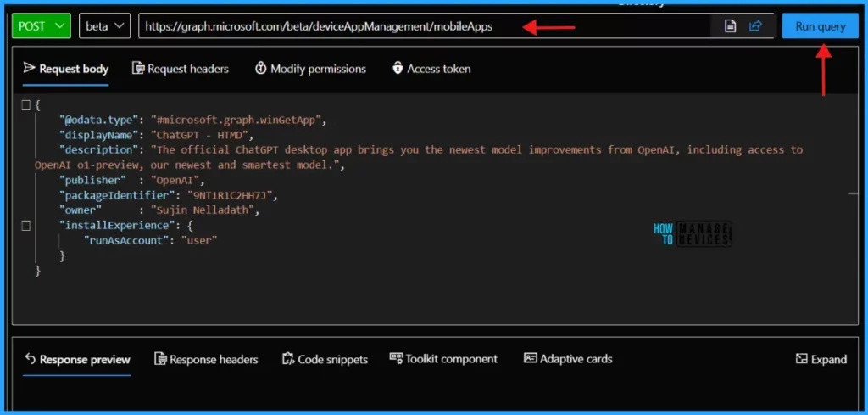Screen dimensions: 868x415
Task: Click the "runAsAccount" key
Action: [126, 240]
